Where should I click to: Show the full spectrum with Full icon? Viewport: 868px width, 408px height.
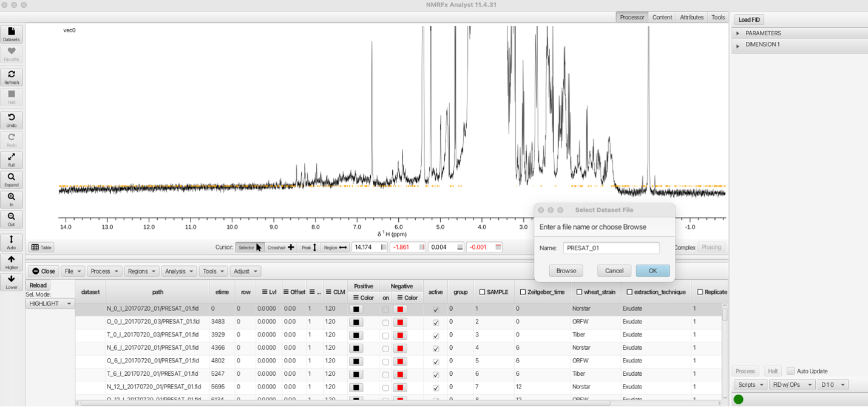pyautogui.click(x=12, y=160)
